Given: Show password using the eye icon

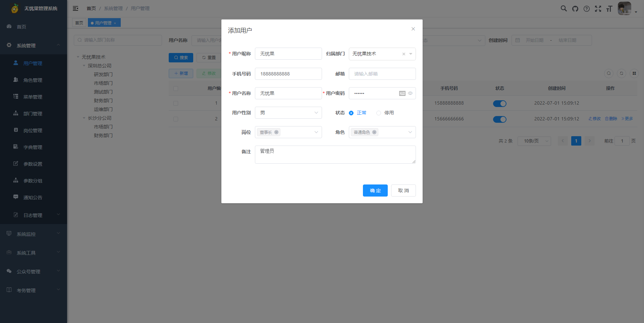Looking at the screenshot, I should pyautogui.click(x=410, y=93).
